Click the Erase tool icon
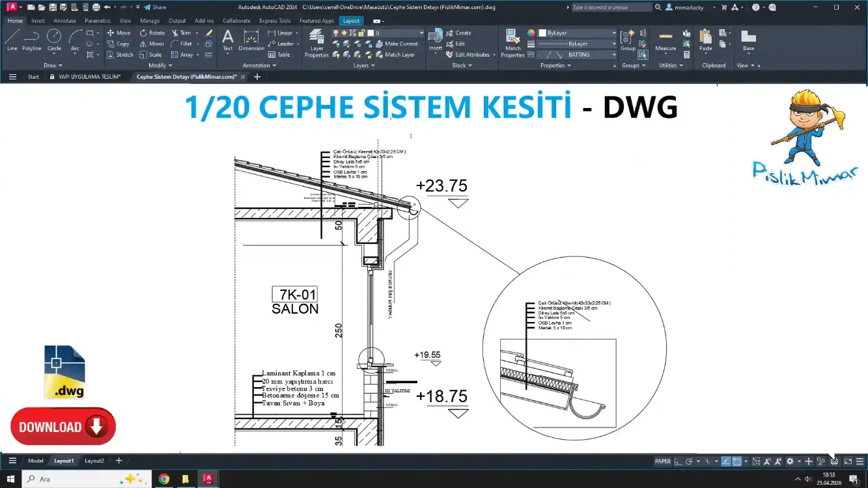The width and height of the screenshot is (868, 488). point(208,33)
